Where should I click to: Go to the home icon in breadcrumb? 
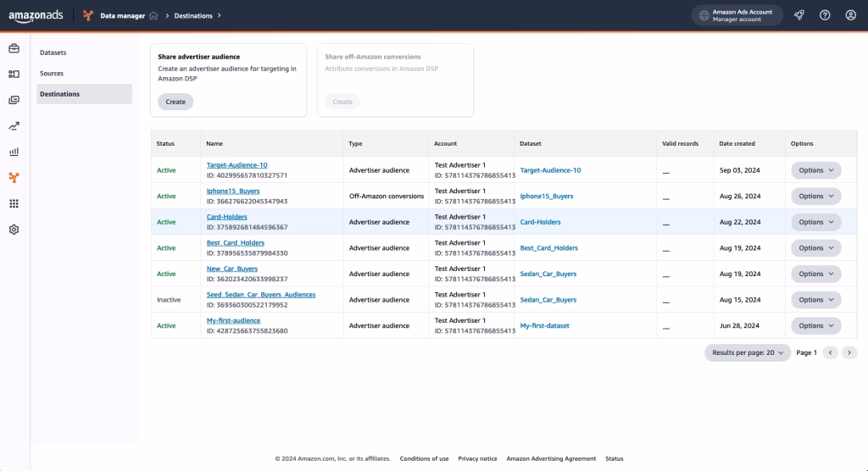(153, 15)
